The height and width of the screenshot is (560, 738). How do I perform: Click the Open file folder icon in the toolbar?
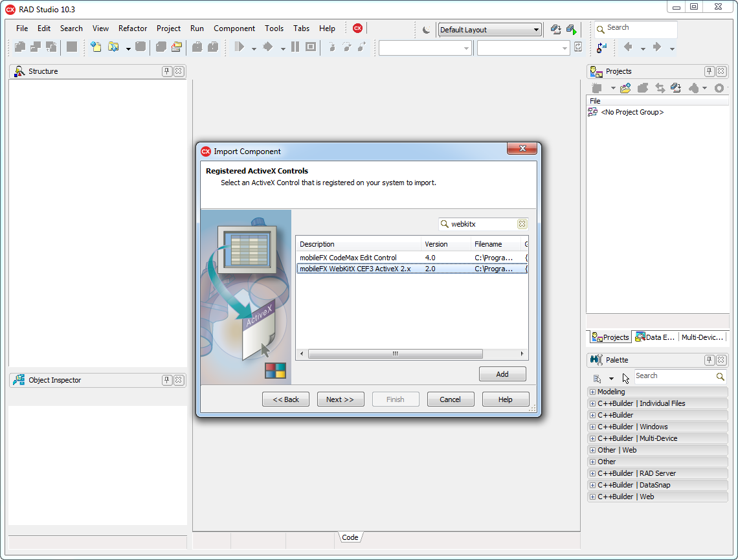click(x=113, y=47)
